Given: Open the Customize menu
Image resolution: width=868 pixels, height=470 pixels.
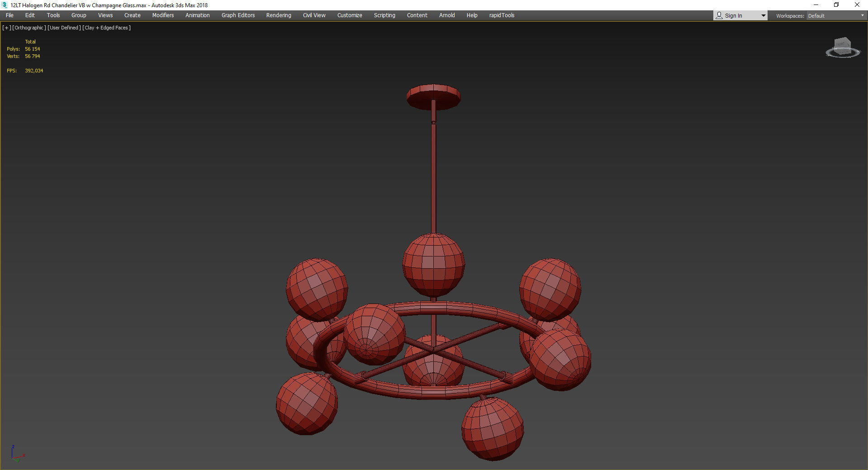Looking at the screenshot, I should click(350, 15).
